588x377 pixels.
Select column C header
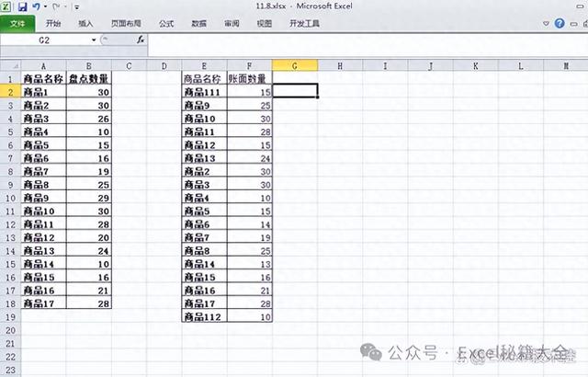(x=129, y=66)
